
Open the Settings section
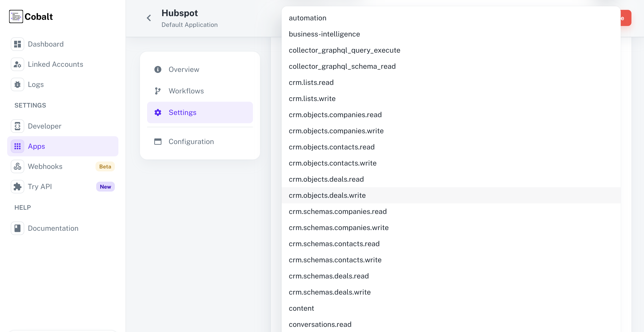183,112
